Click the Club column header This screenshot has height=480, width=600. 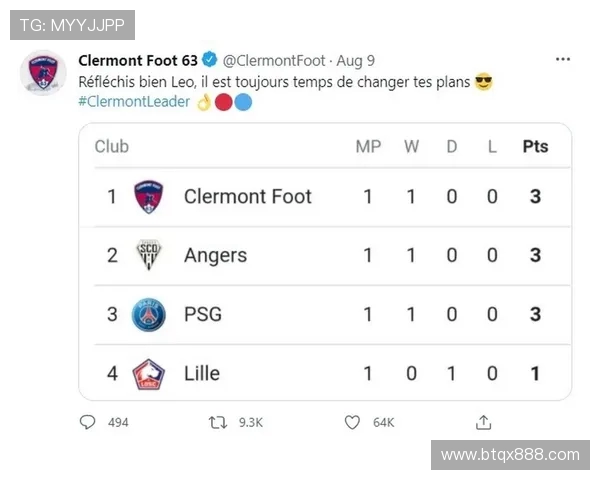click(112, 146)
